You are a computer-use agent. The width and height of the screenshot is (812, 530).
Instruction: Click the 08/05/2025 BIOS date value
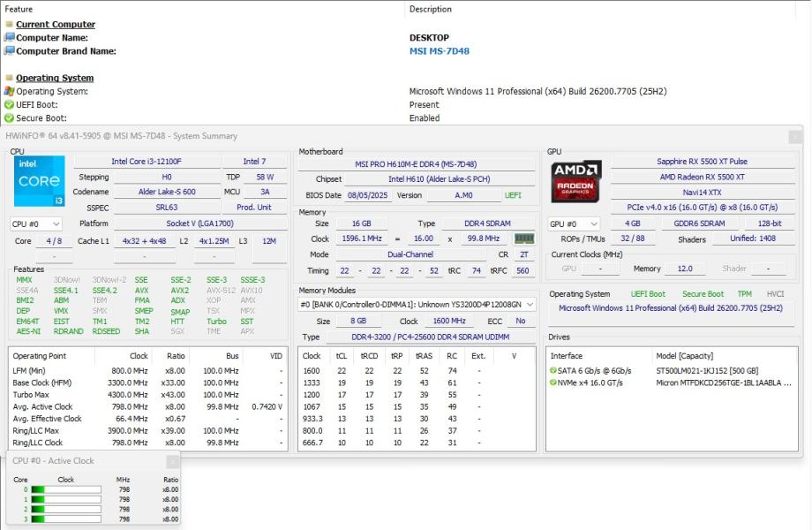point(368,195)
